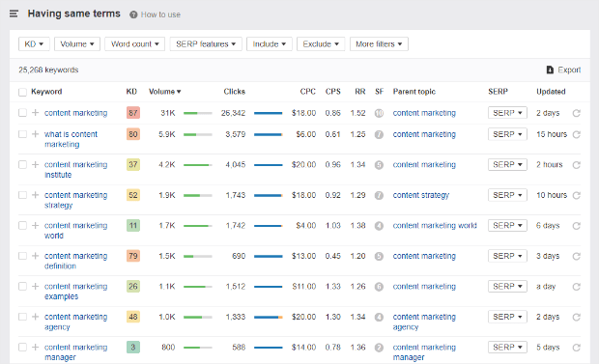This screenshot has height=364, width=599.
Task: Open the KD filter dropdown
Action: tap(34, 43)
